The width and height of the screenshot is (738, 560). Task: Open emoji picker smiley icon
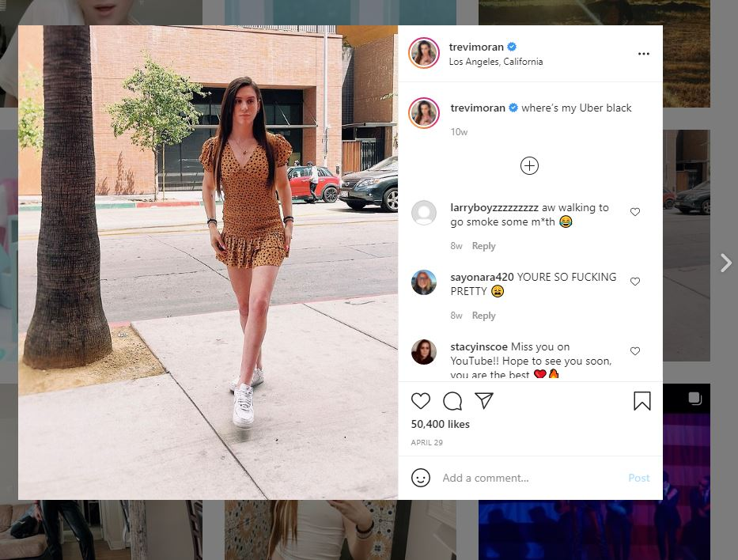(x=420, y=478)
